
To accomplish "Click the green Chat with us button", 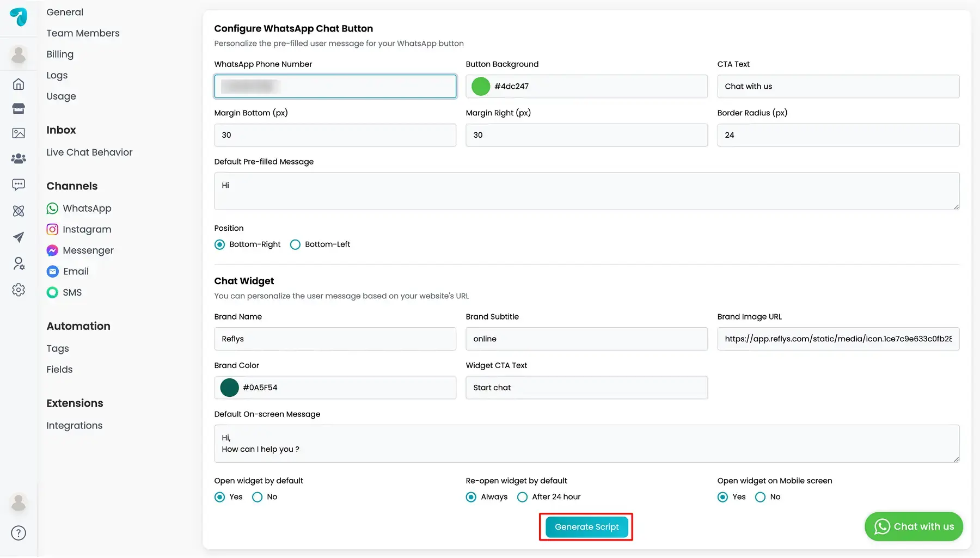I will [914, 526].
